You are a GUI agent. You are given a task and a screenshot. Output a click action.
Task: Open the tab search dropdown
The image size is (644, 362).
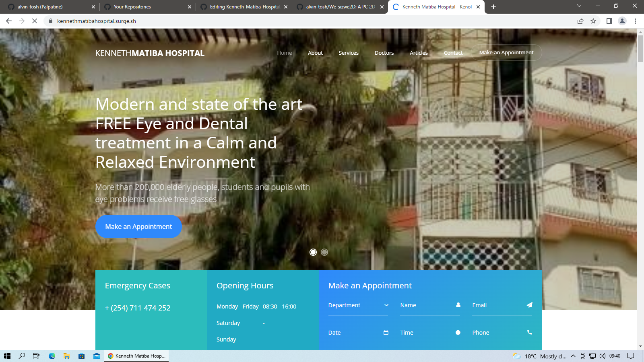(x=579, y=6)
